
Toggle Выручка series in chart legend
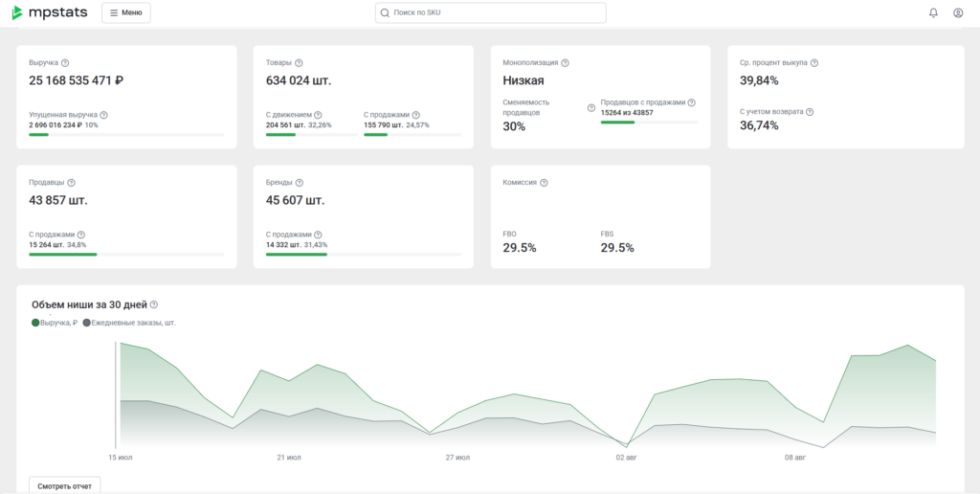tap(55, 323)
